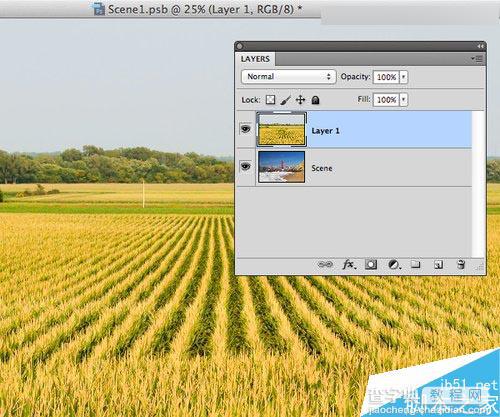Select the LAYERS tab
The width and height of the screenshot is (500, 417).
255,59
